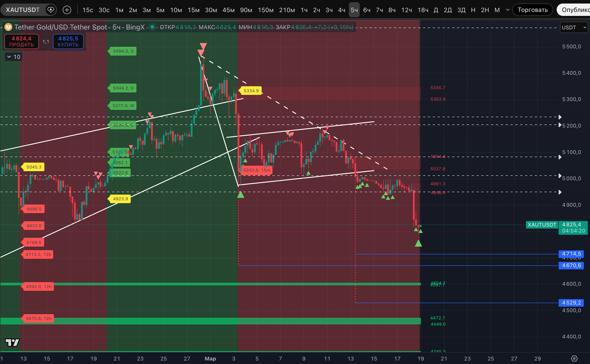The width and height of the screenshot is (590, 364).
Task: Click the green market status dot
Action: (152, 27)
